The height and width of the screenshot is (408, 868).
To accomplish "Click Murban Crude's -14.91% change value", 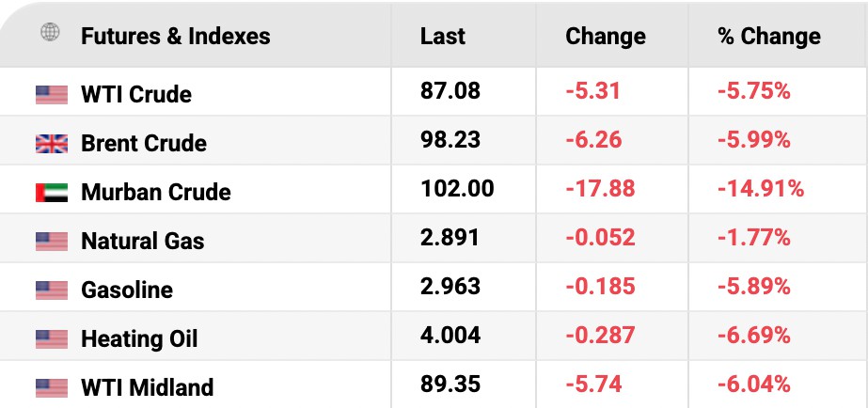I will coord(761,189).
